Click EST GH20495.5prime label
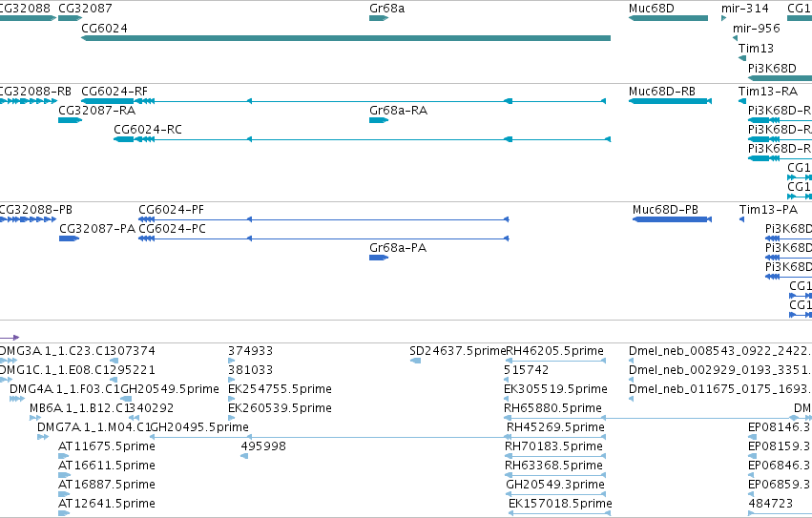 pyautogui.click(x=198, y=426)
